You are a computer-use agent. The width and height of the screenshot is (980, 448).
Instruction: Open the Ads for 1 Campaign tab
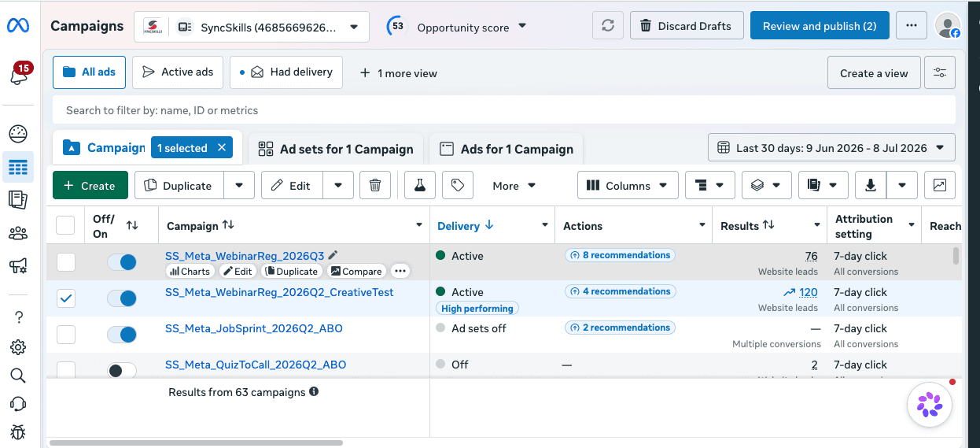pyautogui.click(x=506, y=149)
